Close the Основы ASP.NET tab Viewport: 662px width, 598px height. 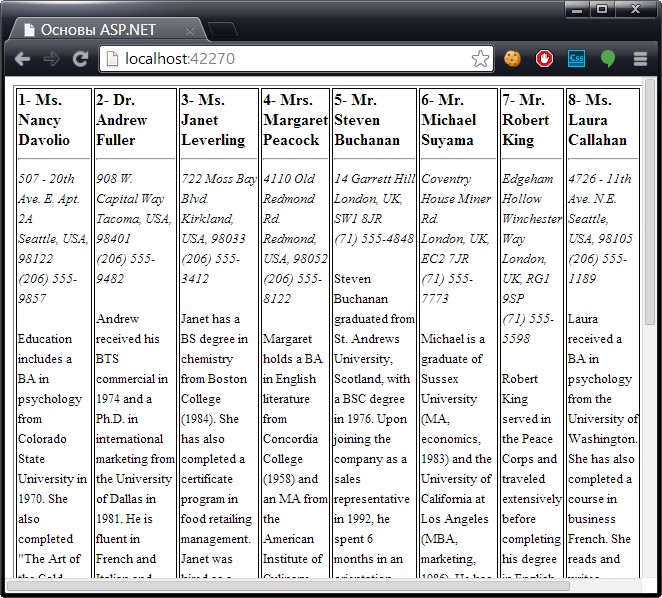coord(190,30)
